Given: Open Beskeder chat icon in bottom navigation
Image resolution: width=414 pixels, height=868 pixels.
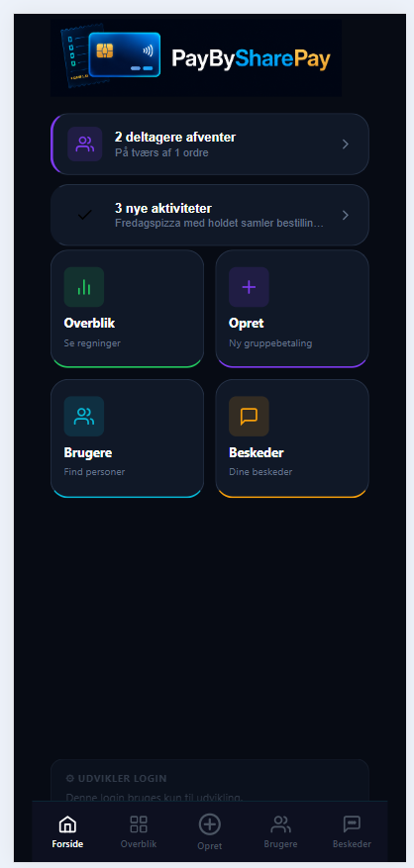Looking at the screenshot, I should 352,823.
